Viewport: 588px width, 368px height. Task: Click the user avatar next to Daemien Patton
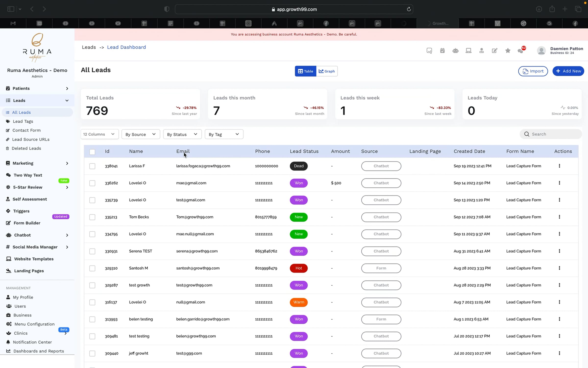[x=541, y=51]
